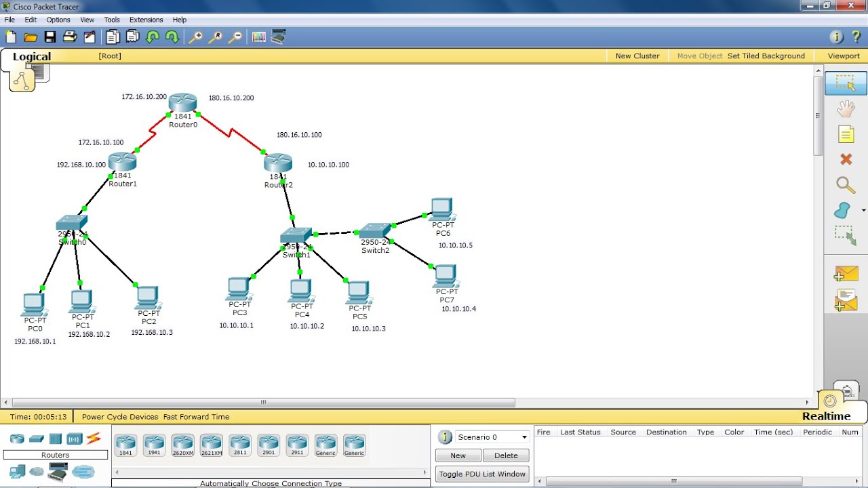Select the Hubs device category

56,439
